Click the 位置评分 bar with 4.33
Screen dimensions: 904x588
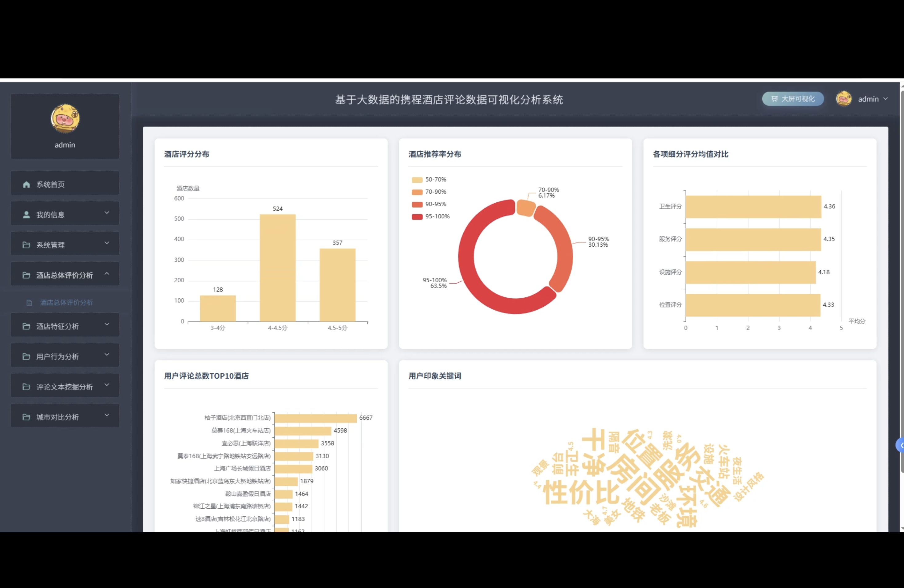click(x=753, y=305)
